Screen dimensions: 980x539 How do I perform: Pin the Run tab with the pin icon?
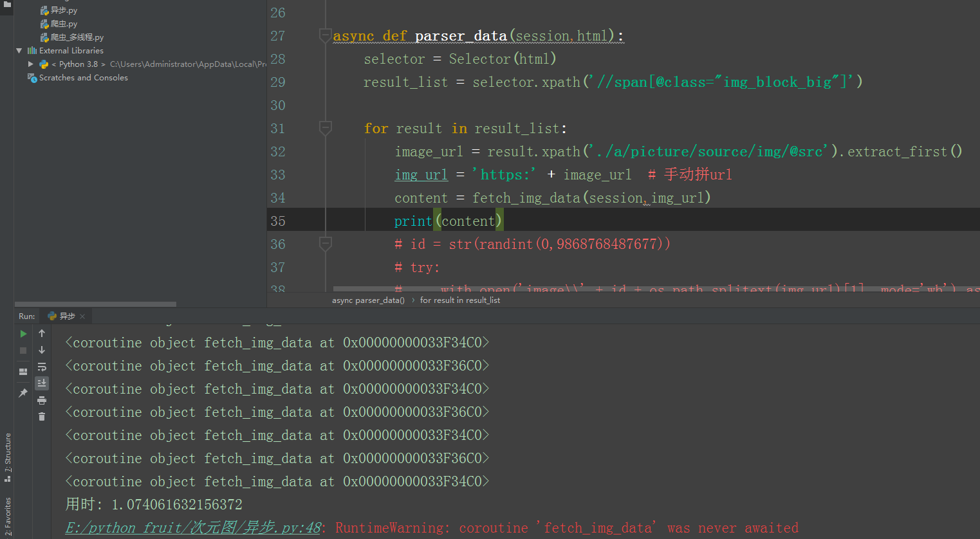(23, 392)
